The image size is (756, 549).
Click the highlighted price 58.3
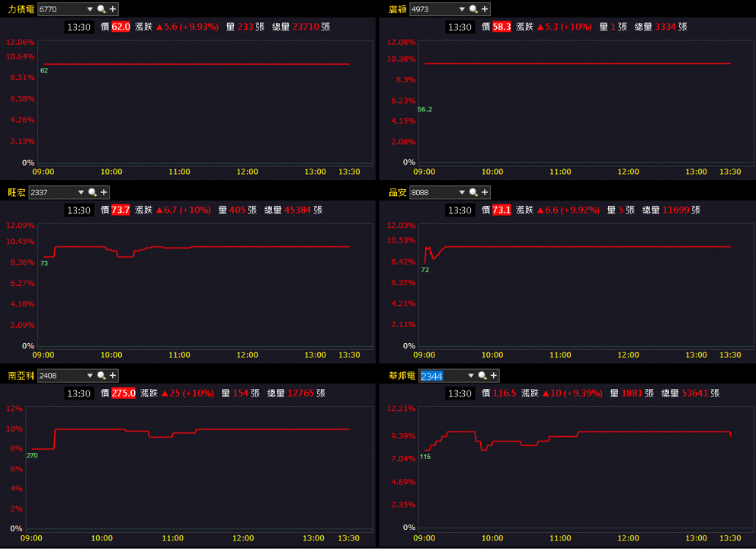click(501, 27)
